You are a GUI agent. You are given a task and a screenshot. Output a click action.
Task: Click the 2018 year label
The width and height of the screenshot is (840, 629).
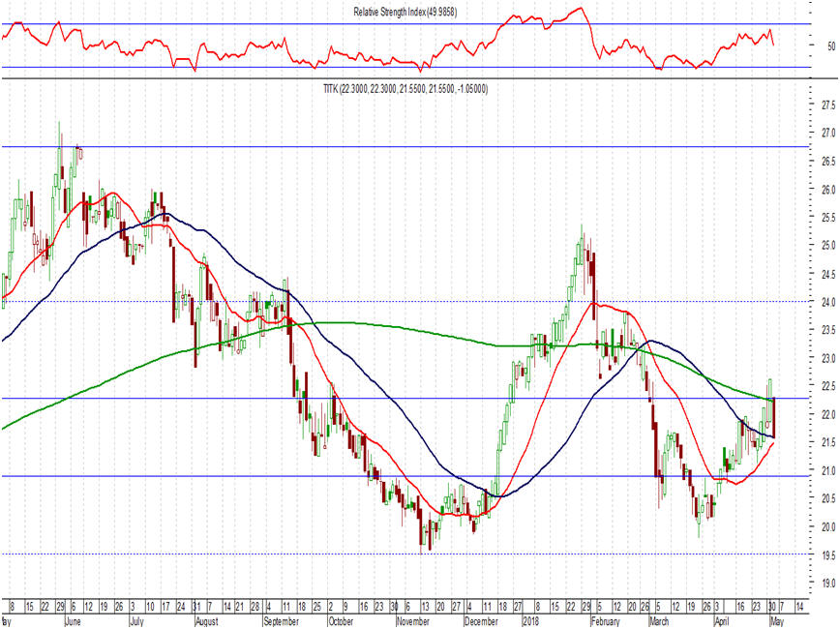(530, 621)
